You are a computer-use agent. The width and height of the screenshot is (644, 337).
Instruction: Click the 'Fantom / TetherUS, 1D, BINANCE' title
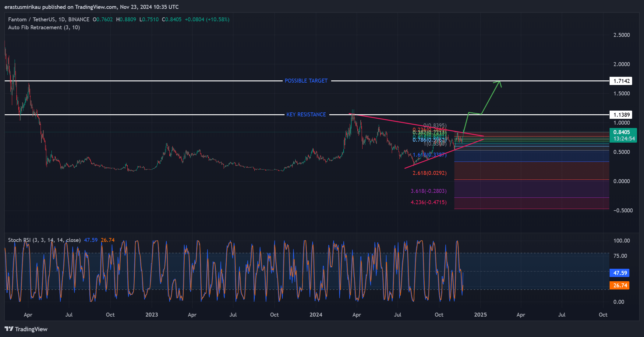point(49,20)
